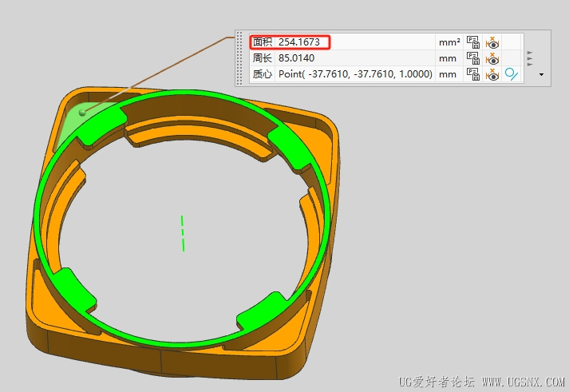Save the 质心 centroid measurement as expression

coord(472,74)
